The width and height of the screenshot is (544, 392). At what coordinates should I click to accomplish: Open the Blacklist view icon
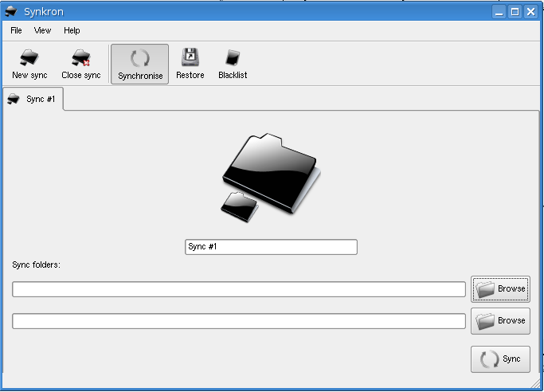233,65
